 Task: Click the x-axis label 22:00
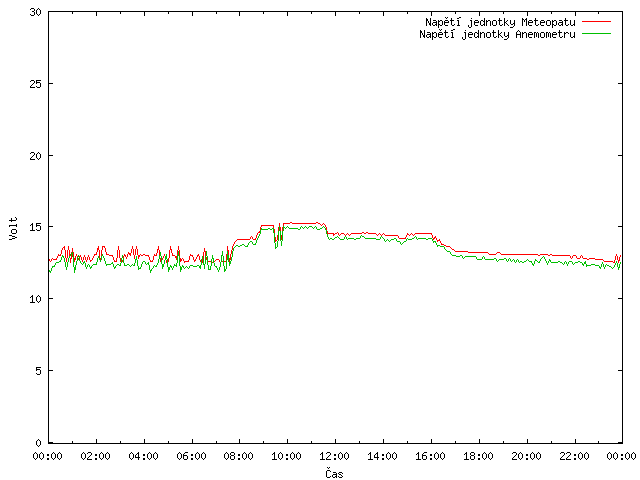pos(574,456)
